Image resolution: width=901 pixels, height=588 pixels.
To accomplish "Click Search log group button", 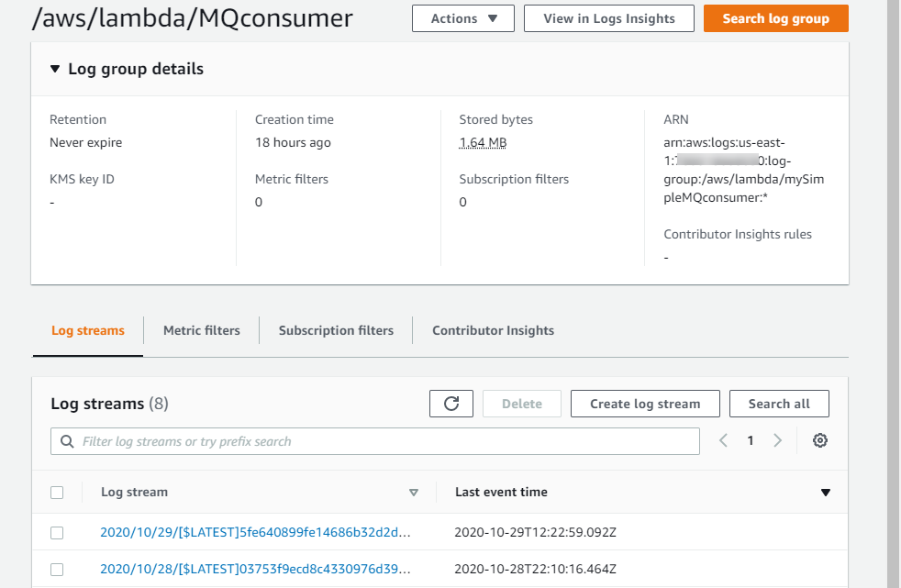I will coord(775,18).
